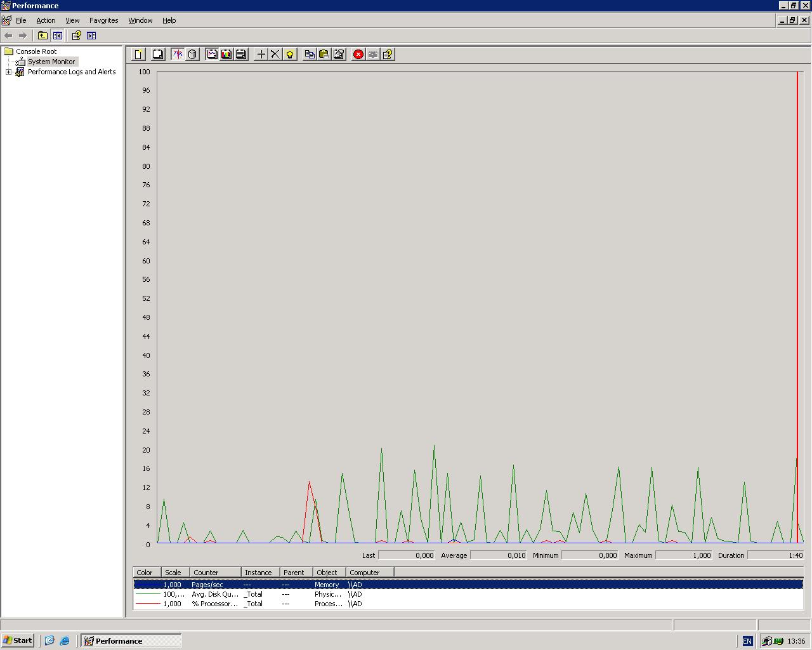
Task: Restore the inner MMC child window
Action: click(792, 20)
